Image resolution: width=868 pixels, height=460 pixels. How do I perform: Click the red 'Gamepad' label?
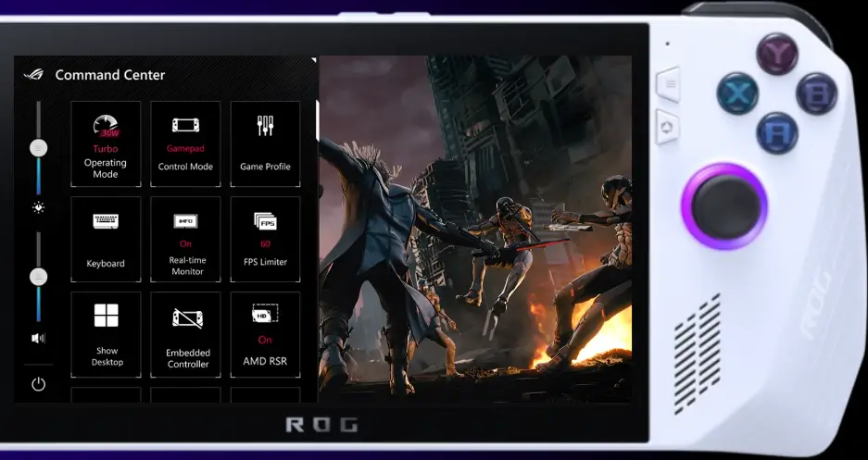[185, 149]
